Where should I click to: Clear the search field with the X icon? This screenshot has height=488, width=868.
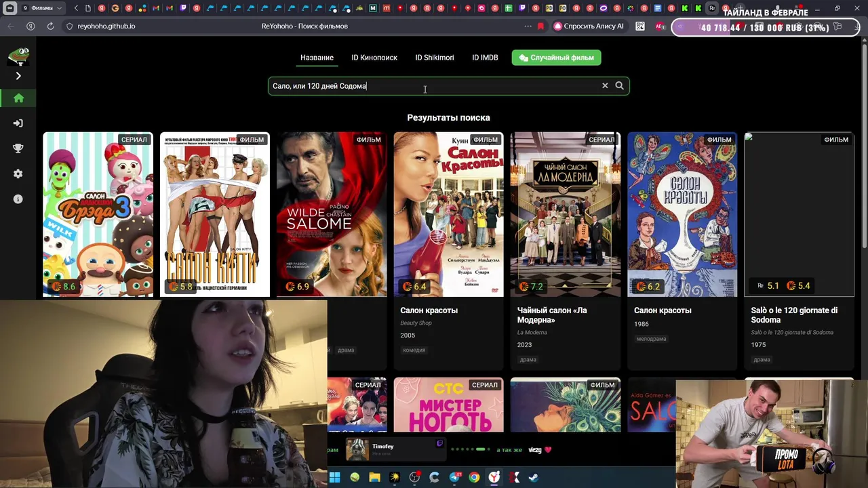tap(605, 86)
